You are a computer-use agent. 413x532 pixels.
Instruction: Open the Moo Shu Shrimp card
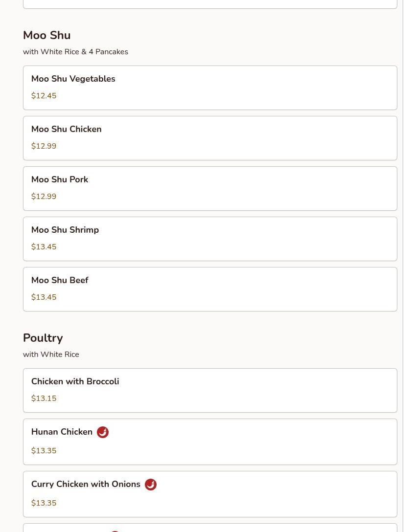pos(210,239)
